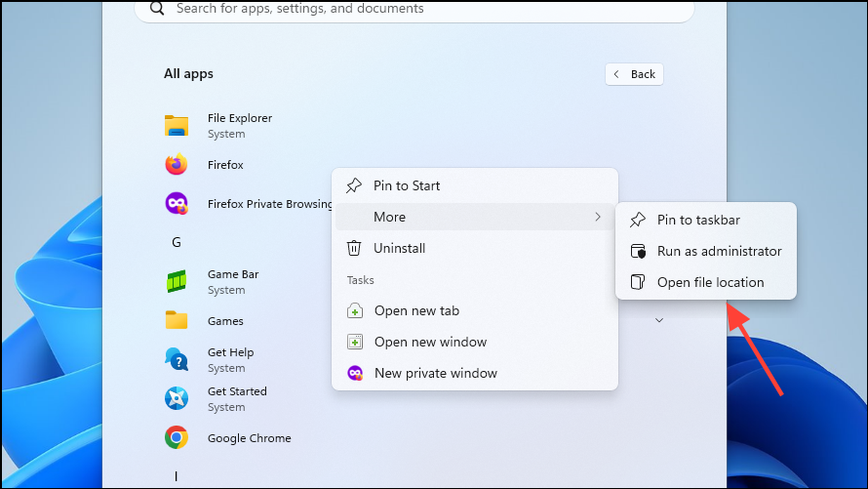Click the icon beside Open file location
The width and height of the screenshot is (868, 489).
[638, 282]
